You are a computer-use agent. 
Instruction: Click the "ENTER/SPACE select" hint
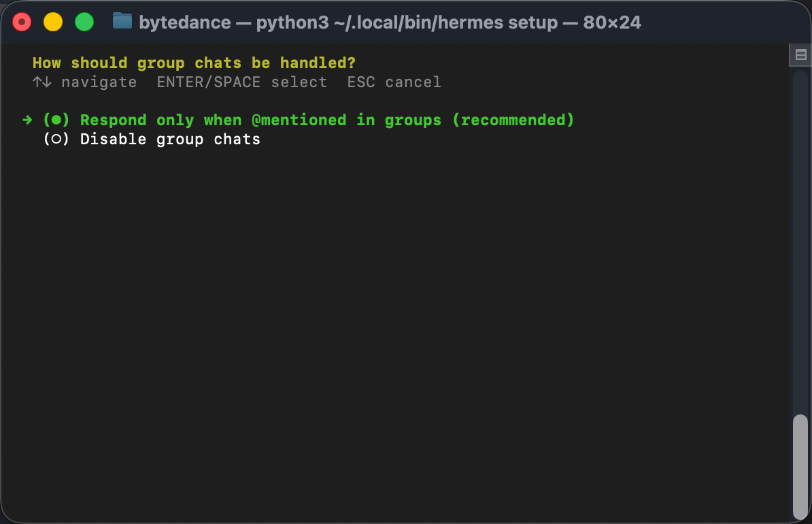(241, 82)
